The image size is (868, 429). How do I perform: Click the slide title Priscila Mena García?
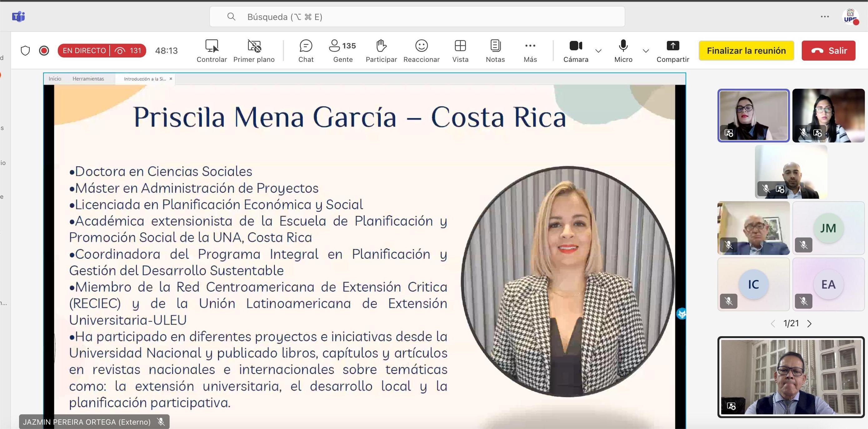point(350,117)
